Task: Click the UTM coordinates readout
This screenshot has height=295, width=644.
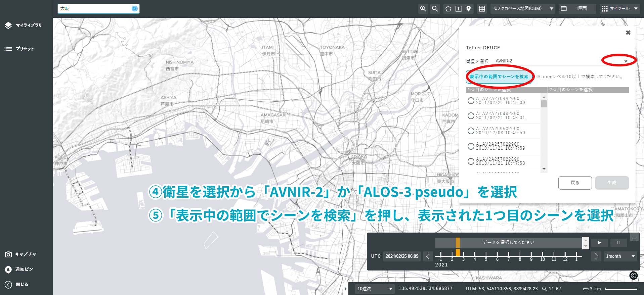Action: coord(502,289)
